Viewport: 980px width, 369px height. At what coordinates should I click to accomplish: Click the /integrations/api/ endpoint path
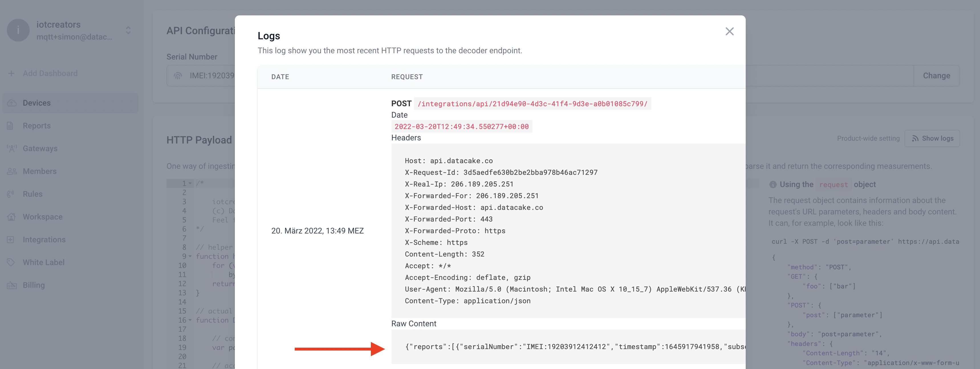(x=532, y=103)
